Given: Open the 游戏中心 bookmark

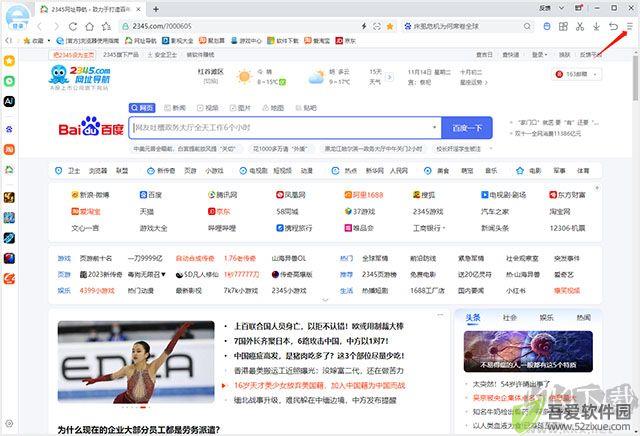Looking at the screenshot, I should (x=246, y=40).
